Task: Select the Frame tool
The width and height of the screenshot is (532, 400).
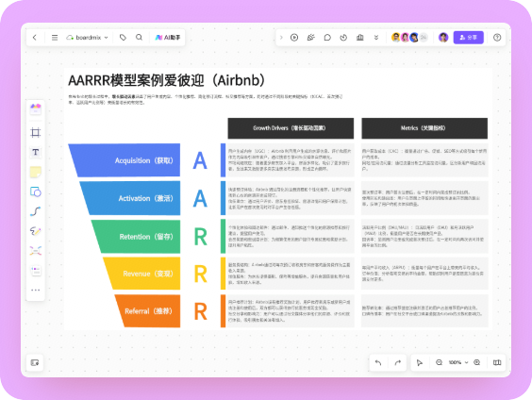Action: tap(36, 132)
